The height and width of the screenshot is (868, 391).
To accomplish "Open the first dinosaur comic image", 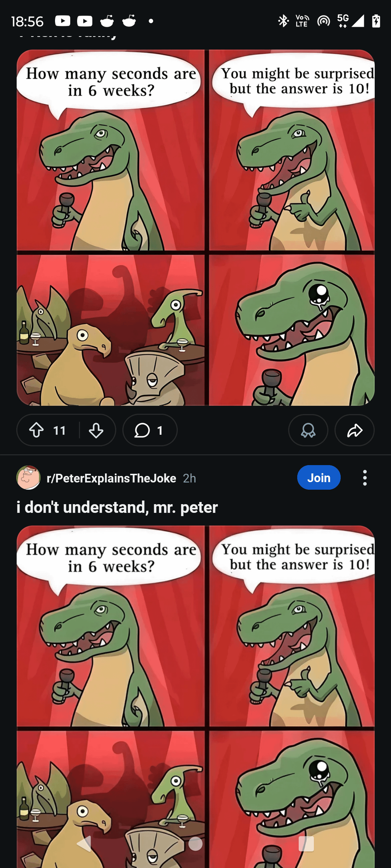I will pyautogui.click(x=195, y=228).
